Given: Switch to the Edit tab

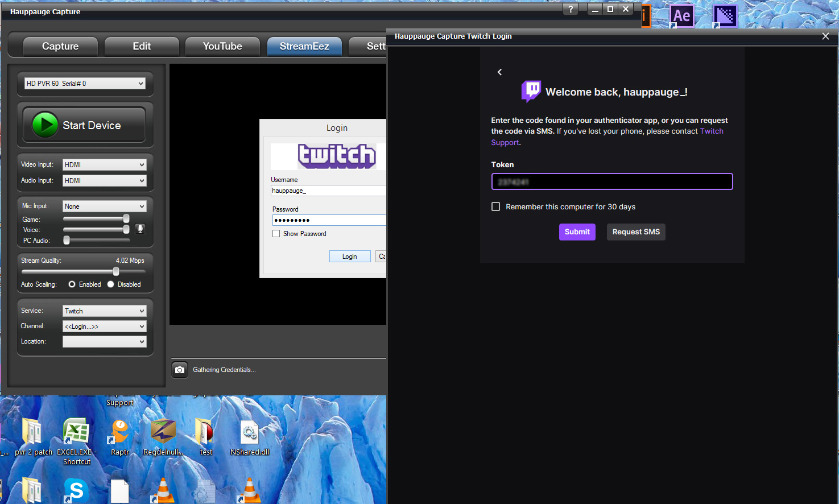Looking at the screenshot, I should (142, 47).
